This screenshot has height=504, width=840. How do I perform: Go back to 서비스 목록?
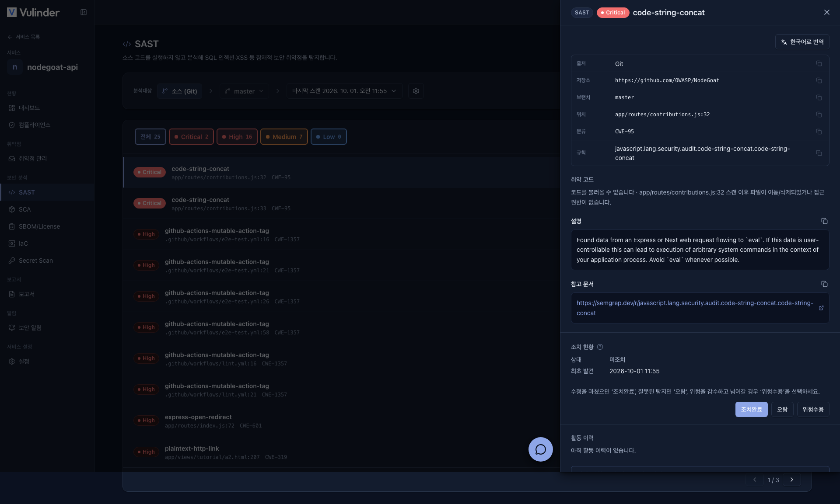click(24, 37)
